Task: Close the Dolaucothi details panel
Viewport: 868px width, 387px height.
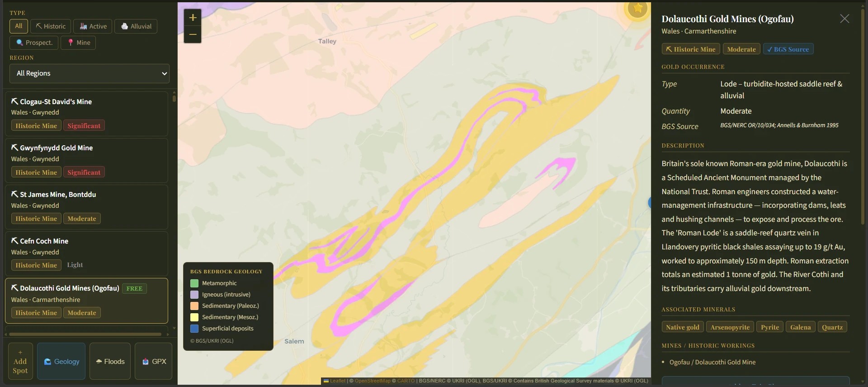Action: pyautogui.click(x=844, y=19)
